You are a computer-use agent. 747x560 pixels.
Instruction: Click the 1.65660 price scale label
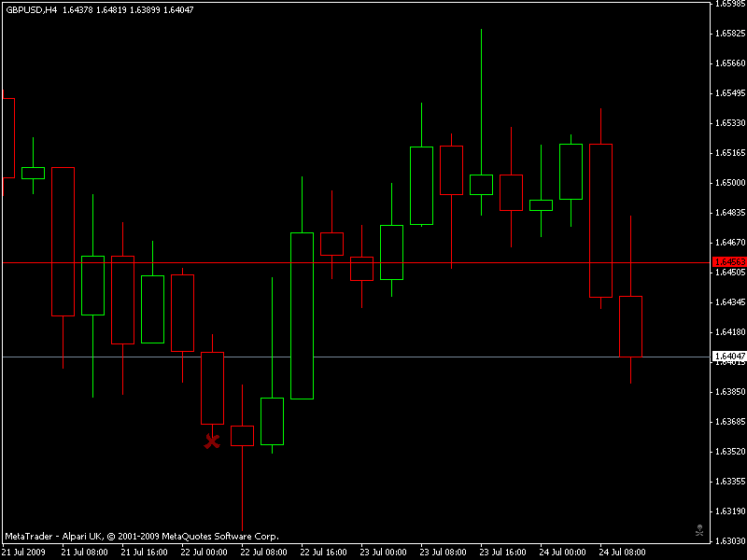tap(730, 63)
